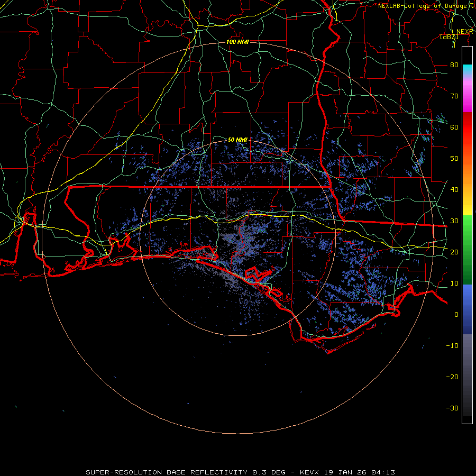Click the 30 value on the dBZ scale

click(x=454, y=221)
